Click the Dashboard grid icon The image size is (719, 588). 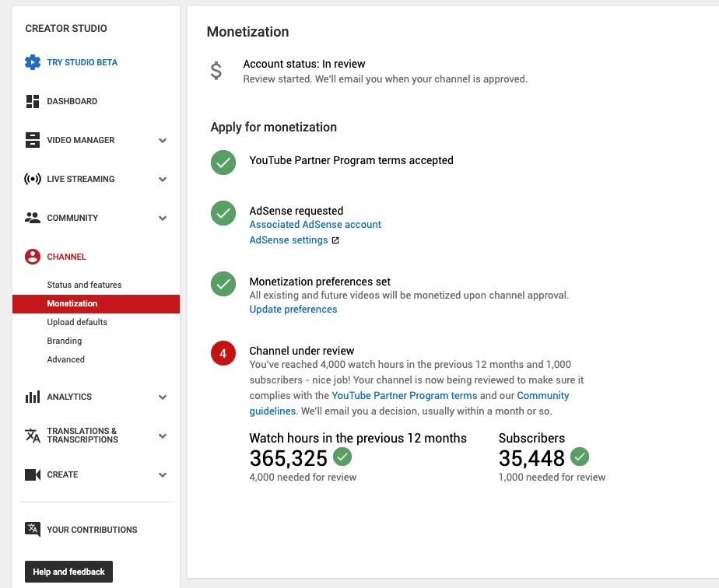pyautogui.click(x=33, y=101)
